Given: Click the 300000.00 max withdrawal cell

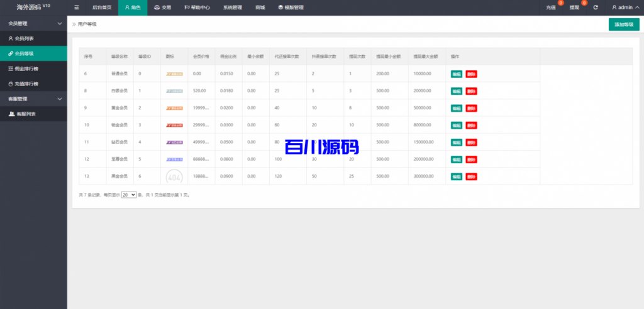Looking at the screenshot, I should (427, 176).
